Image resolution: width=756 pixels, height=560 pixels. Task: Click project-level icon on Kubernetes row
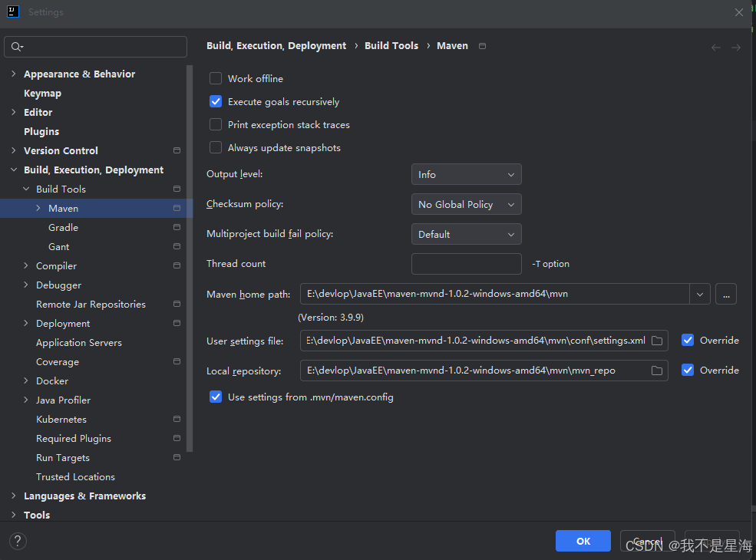point(177,419)
